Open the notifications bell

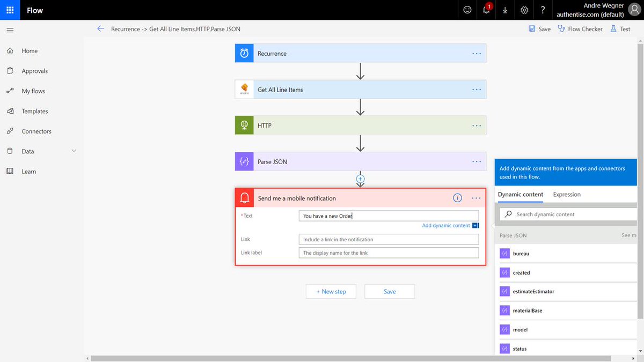coord(486,10)
